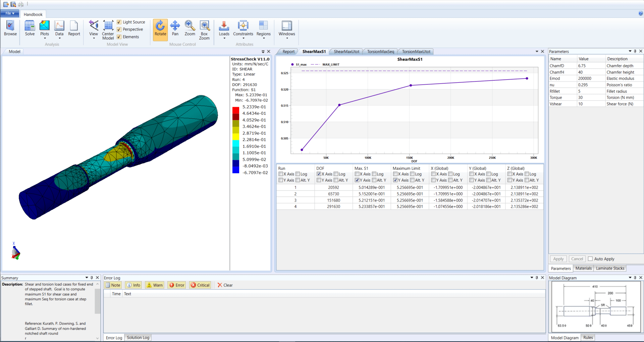Pin the Error Log panel
644x342 pixels.
(537, 278)
